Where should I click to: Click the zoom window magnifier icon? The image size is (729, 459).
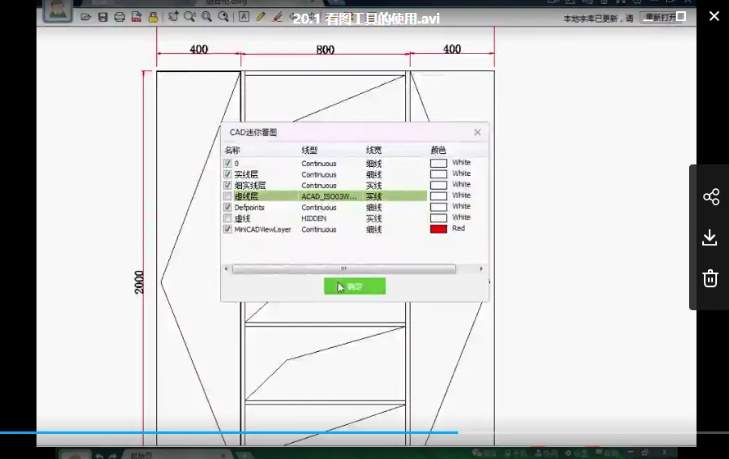[189, 17]
